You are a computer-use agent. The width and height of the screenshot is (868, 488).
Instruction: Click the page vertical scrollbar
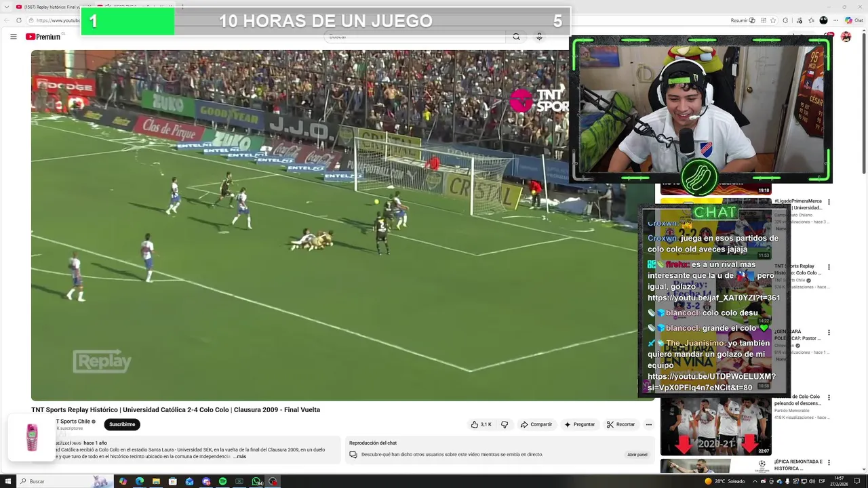(864, 102)
